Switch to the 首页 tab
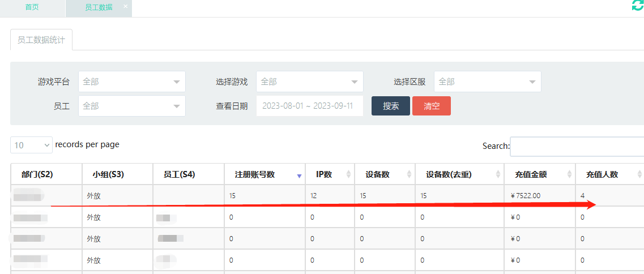 pyautogui.click(x=32, y=8)
